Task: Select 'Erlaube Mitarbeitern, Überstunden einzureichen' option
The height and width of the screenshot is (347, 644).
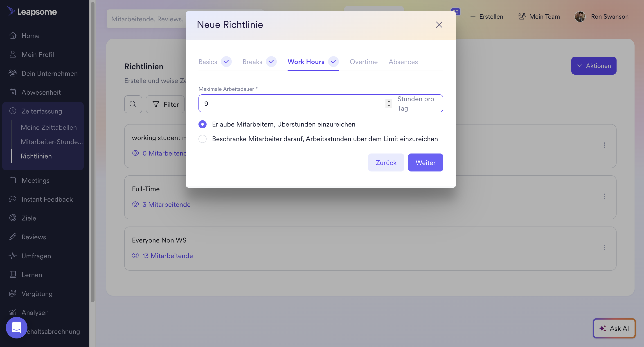Action: pos(203,124)
